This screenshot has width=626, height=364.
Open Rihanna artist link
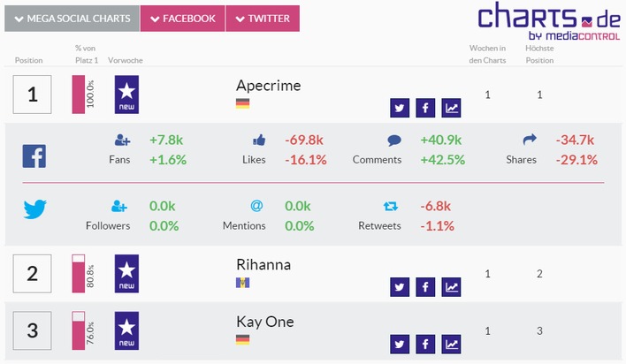pos(263,265)
